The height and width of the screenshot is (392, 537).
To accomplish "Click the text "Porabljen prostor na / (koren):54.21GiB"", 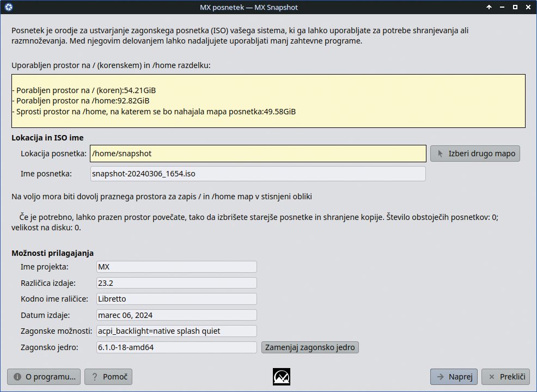I will 84,90.
